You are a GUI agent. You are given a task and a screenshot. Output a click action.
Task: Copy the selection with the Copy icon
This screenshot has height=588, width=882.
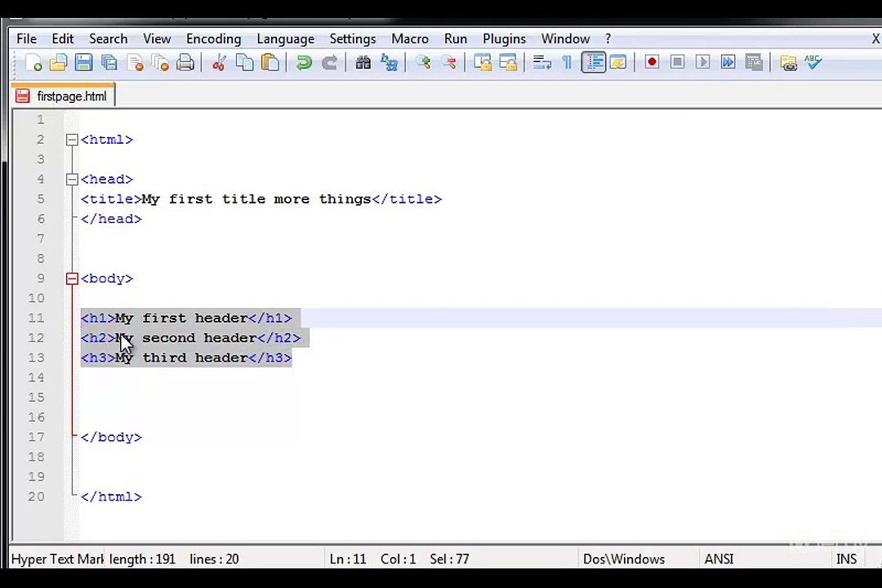click(245, 62)
